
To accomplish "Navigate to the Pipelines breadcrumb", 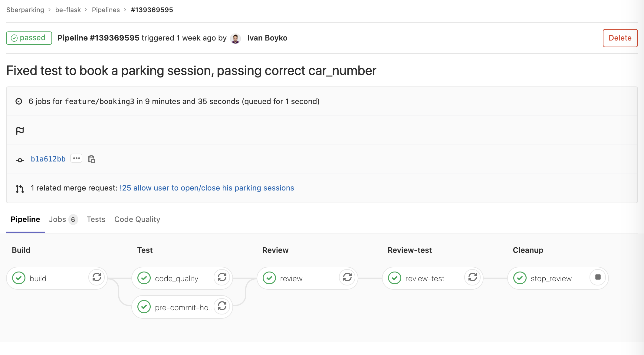I will coord(106,10).
